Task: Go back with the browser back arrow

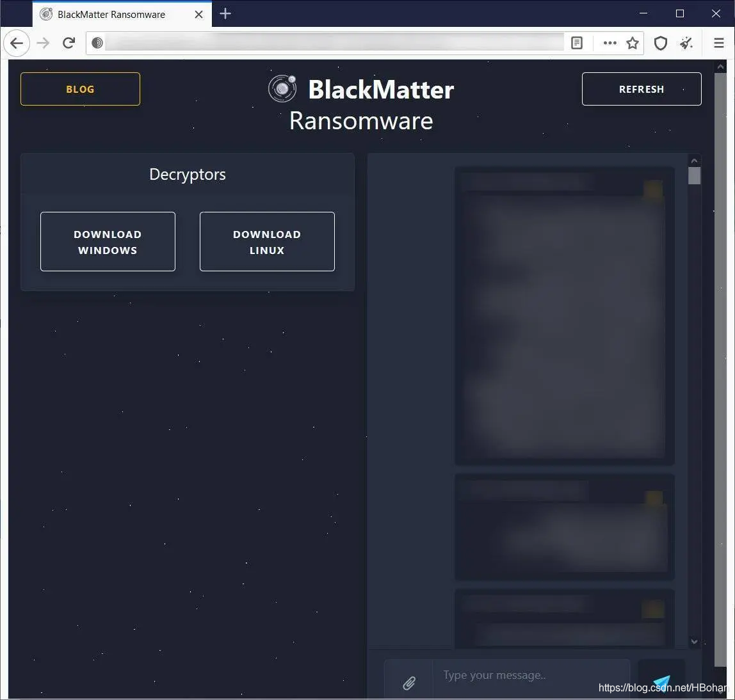Action: 17,43
